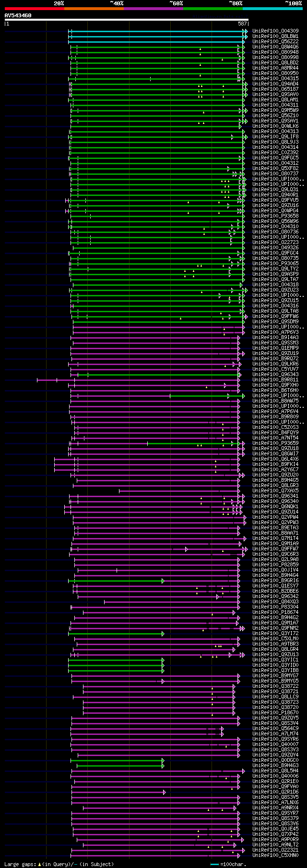The height and width of the screenshot is (868, 307).
Task: Select the query label AV543460
Action: [18, 15]
